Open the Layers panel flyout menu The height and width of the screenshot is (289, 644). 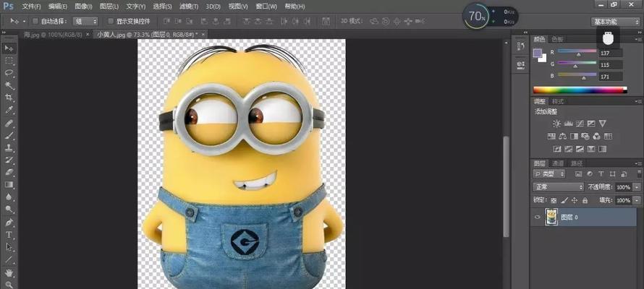coord(639,163)
